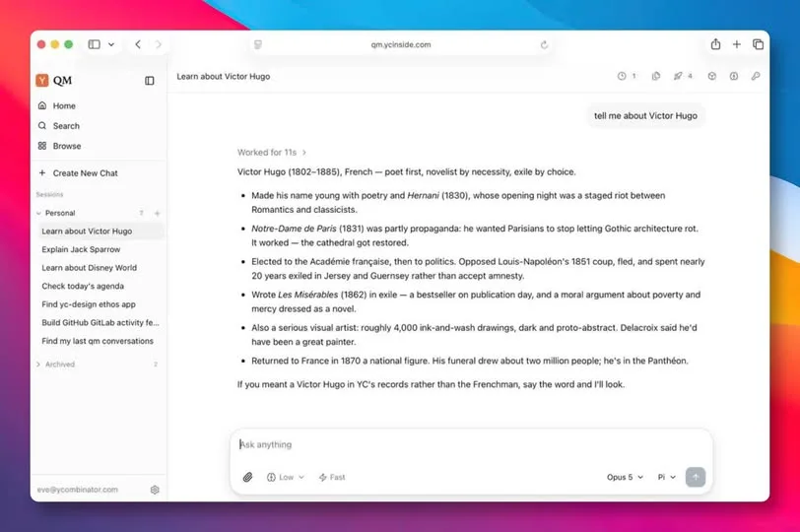Click the bullet about Notre-Dame de Paris
The width and height of the screenshot is (800, 532).
[475, 235]
